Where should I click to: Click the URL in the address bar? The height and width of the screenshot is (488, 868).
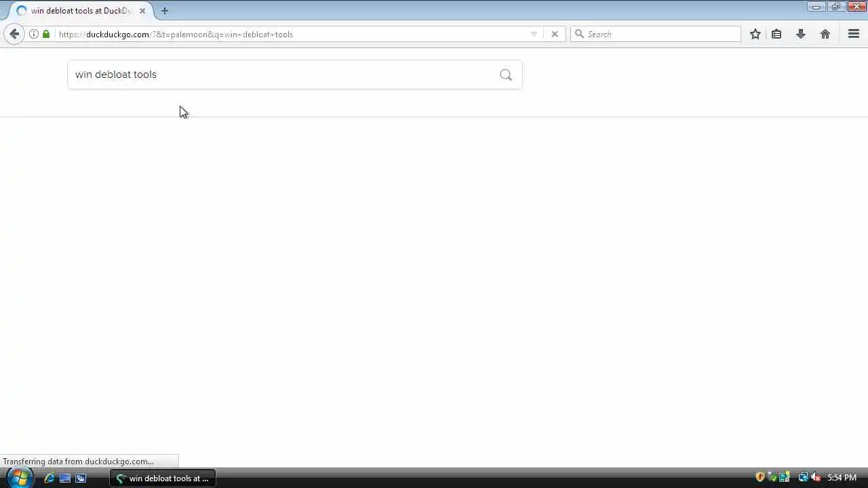tap(176, 34)
